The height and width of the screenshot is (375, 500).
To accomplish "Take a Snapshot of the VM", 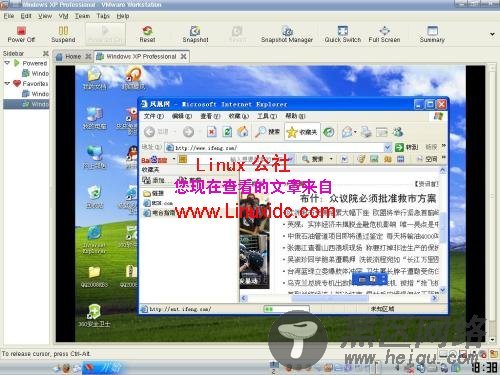I will click(195, 34).
